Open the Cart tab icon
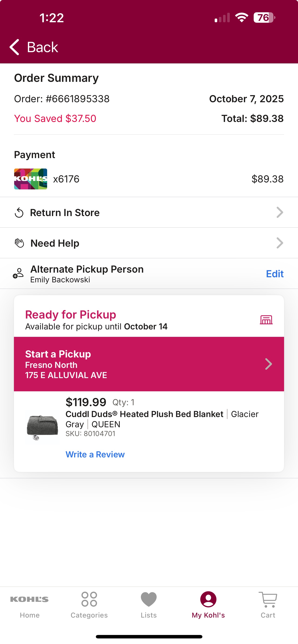This screenshot has height=644, width=298. 268,599
